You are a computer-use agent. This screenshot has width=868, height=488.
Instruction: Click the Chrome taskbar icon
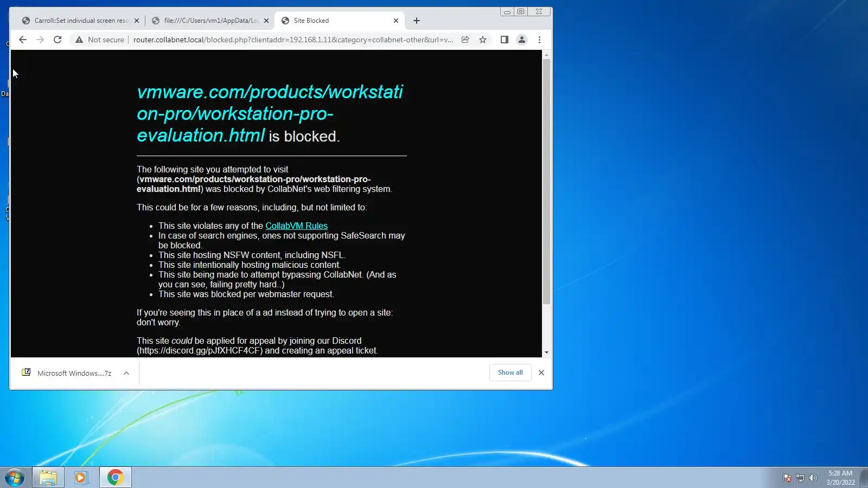(x=115, y=478)
